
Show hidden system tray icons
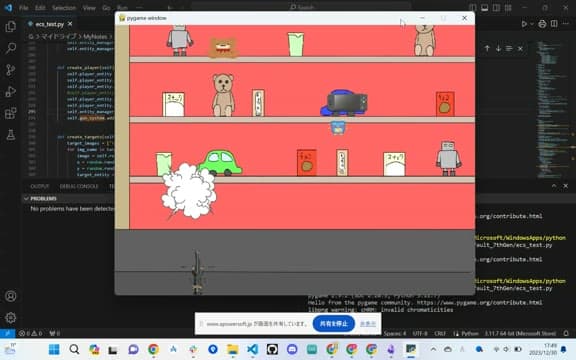[433, 349]
